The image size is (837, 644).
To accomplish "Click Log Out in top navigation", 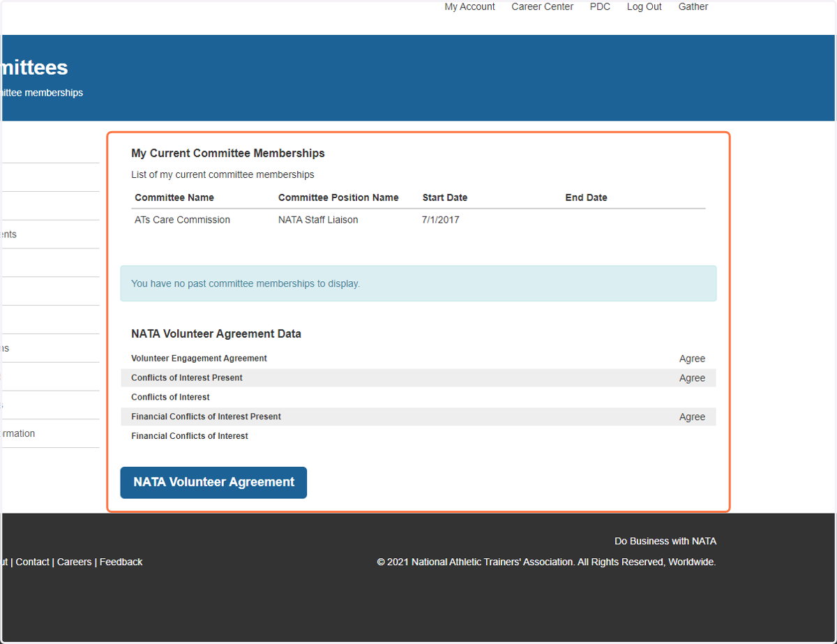I will (644, 7).
